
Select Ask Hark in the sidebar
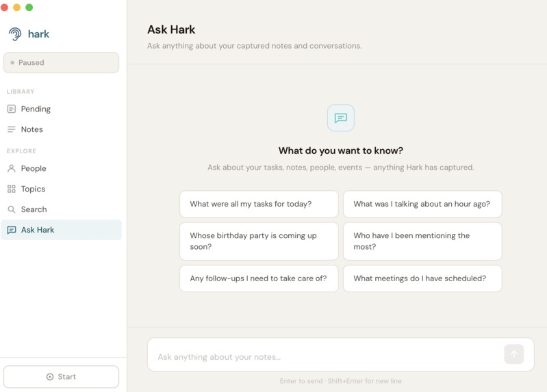coord(61,230)
